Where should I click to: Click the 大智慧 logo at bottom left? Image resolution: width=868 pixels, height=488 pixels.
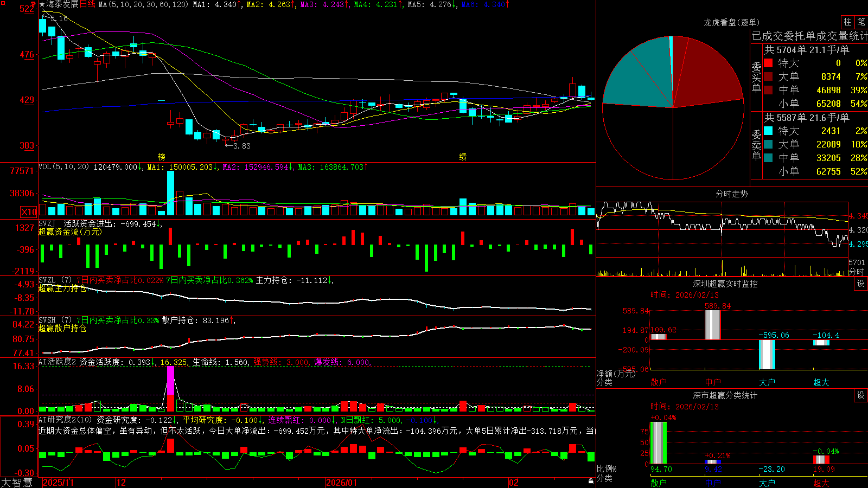click(17, 482)
